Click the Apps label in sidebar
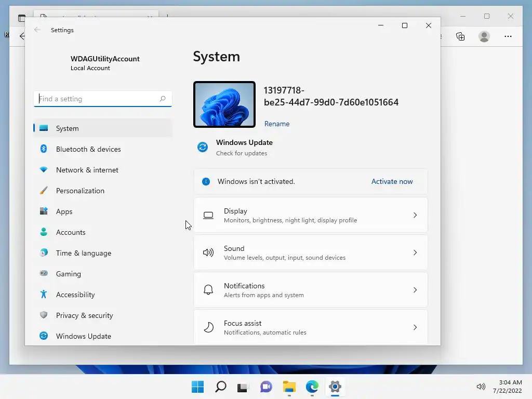The height and width of the screenshot is (399, 532). point(64,211)
